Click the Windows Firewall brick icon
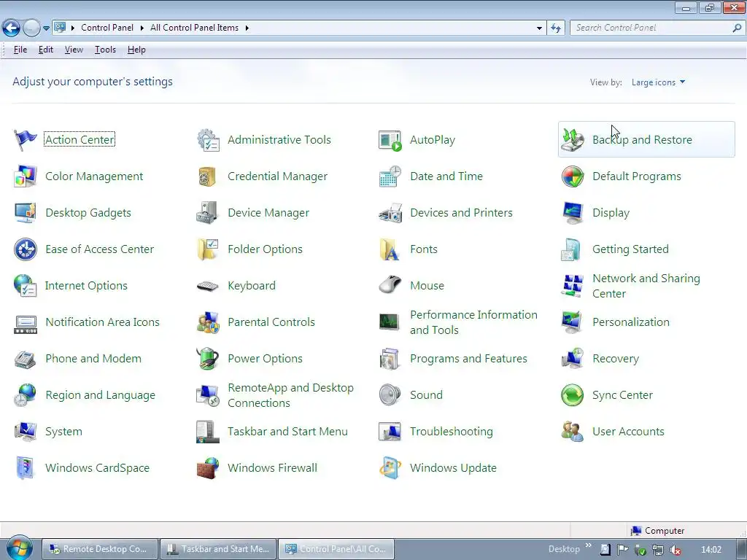 click(x=208, y=468)
